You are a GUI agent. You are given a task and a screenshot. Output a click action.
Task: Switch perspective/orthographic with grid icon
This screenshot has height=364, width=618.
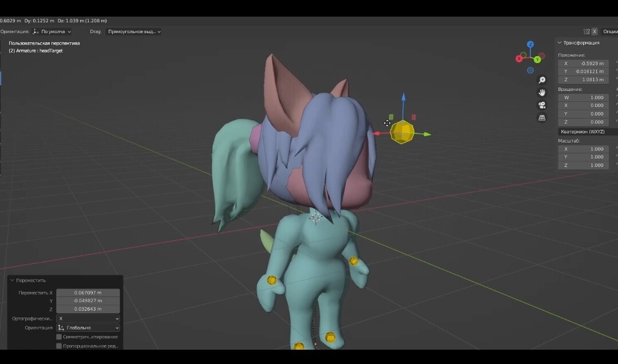[542, 118]
